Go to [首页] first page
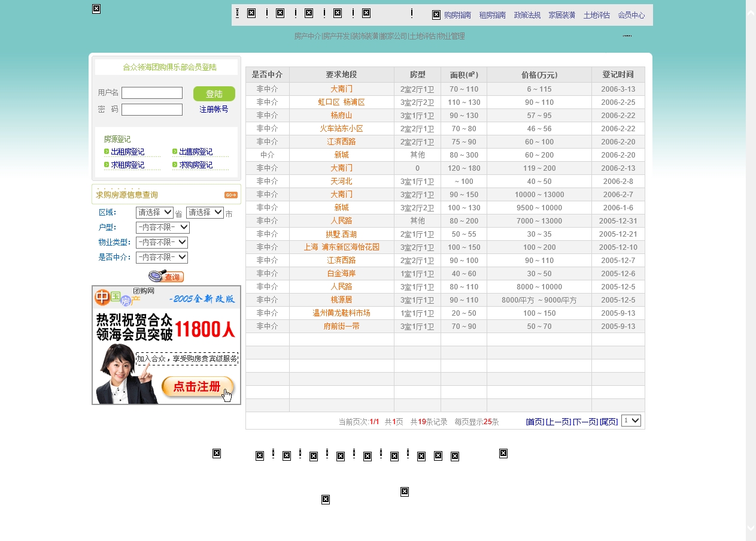 (535, 422)
